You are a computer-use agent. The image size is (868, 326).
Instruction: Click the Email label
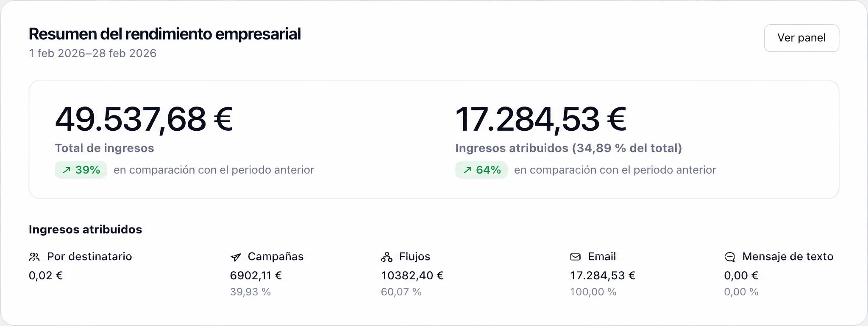(x=602, y=257)
